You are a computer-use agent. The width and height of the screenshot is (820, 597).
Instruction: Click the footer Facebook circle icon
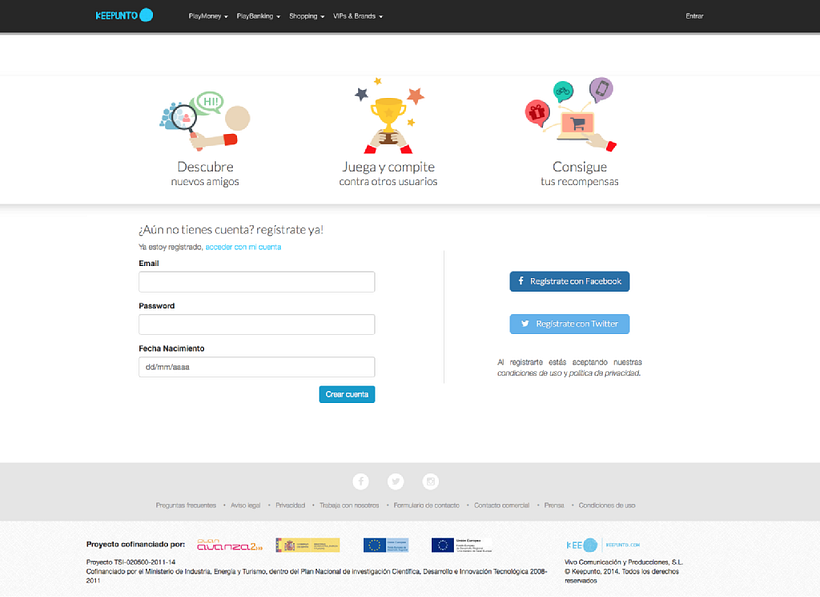tap(361, 481)
